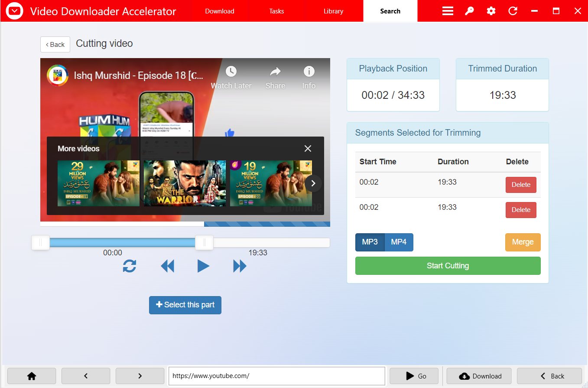Switch to the Library tab
The height and width of the screenshot is (388, 588).
[x=333, y=11]
